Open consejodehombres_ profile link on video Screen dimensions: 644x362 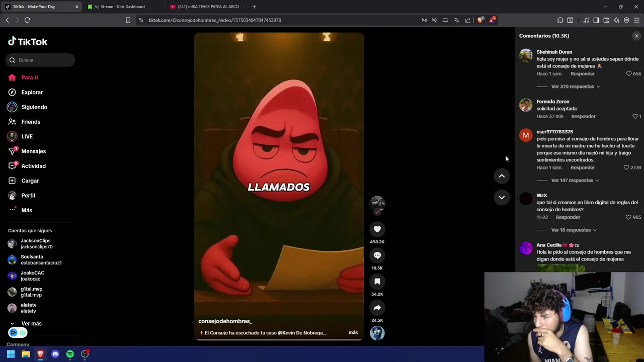(x=225, y=321)
